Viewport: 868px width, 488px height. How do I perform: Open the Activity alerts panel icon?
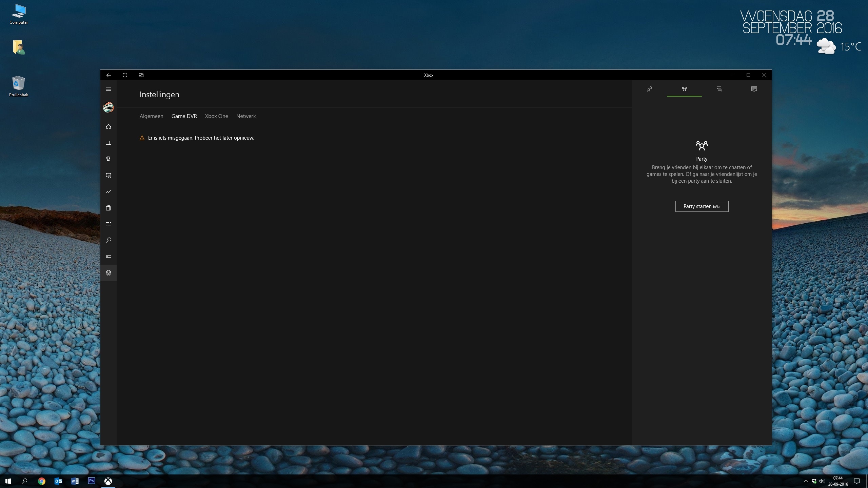click(x=754, y=89)
